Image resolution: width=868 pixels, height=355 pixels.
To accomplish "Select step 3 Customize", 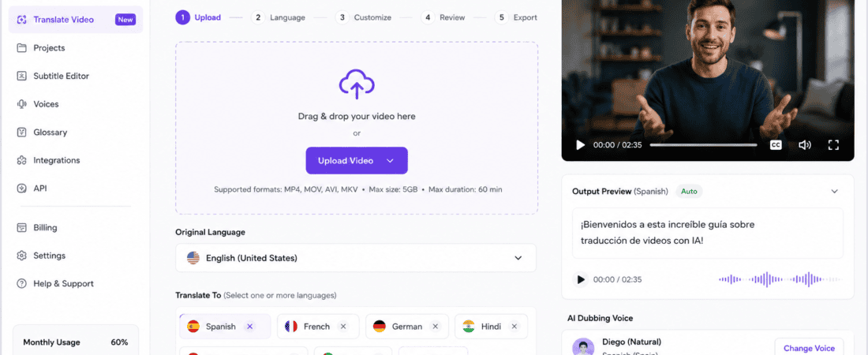I will [363, 17].
